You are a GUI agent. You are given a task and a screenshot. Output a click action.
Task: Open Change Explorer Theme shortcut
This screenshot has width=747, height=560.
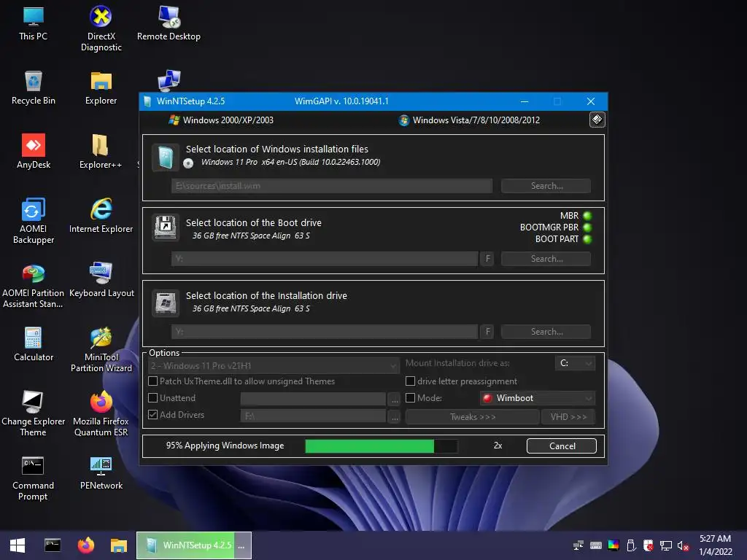pyautogui.click(x=33, y=414)
